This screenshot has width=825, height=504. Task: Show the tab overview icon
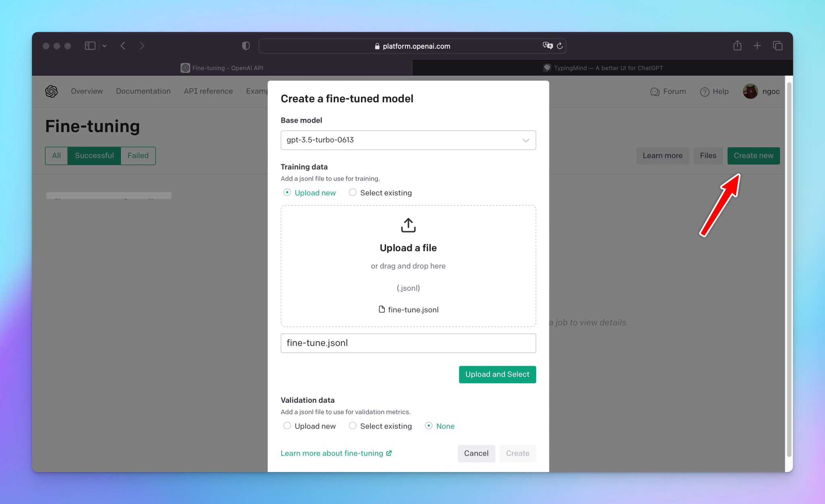(778, 46)
